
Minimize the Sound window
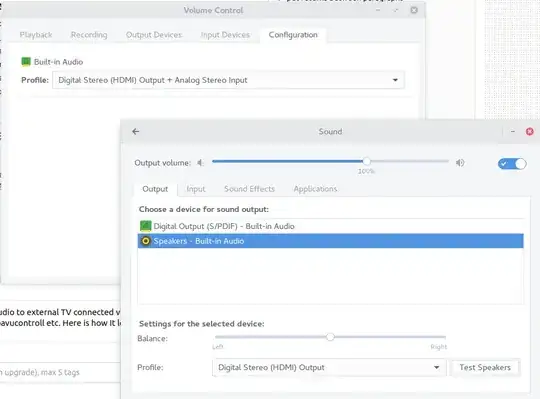coord(513,132)
